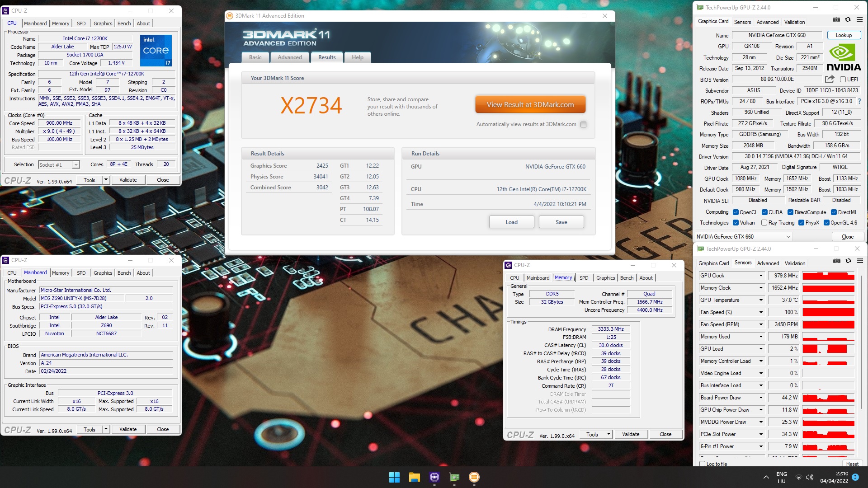Toggle the Vulkan checkbox
The image size is (868, 488).
pyautogui.click(x=736, y=223)
